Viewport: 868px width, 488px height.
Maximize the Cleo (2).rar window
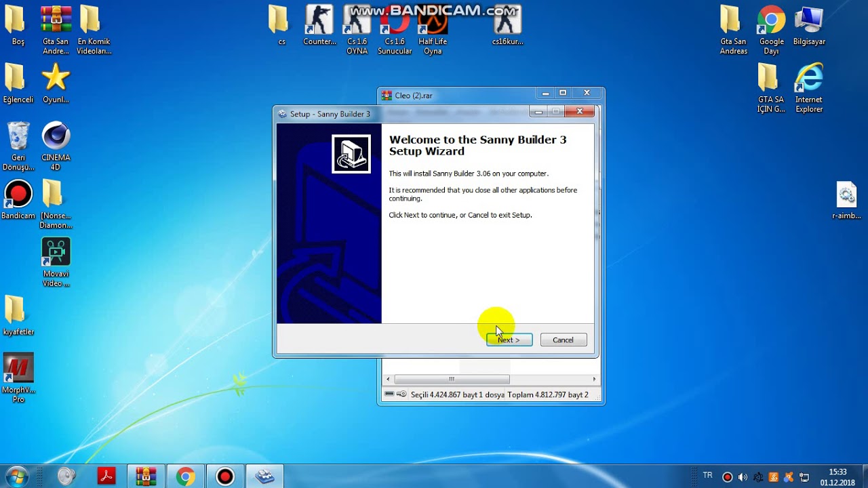(x=562, y=94)
